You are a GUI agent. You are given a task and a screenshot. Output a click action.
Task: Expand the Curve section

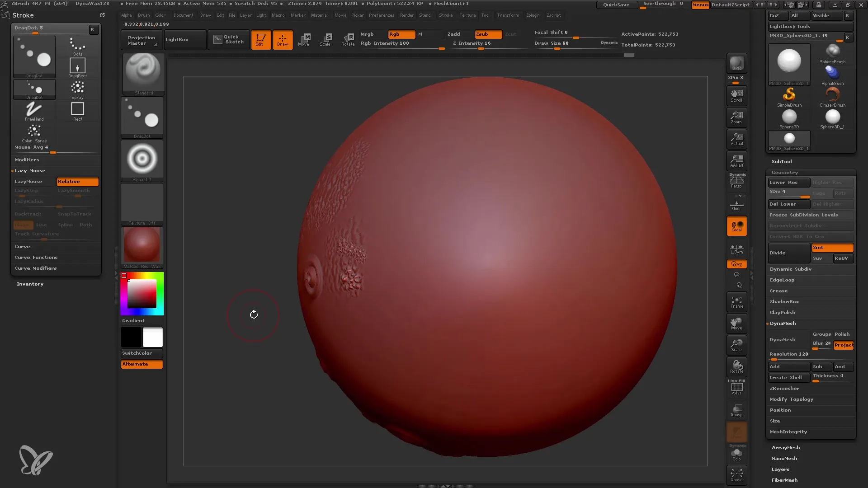point(23,247)
